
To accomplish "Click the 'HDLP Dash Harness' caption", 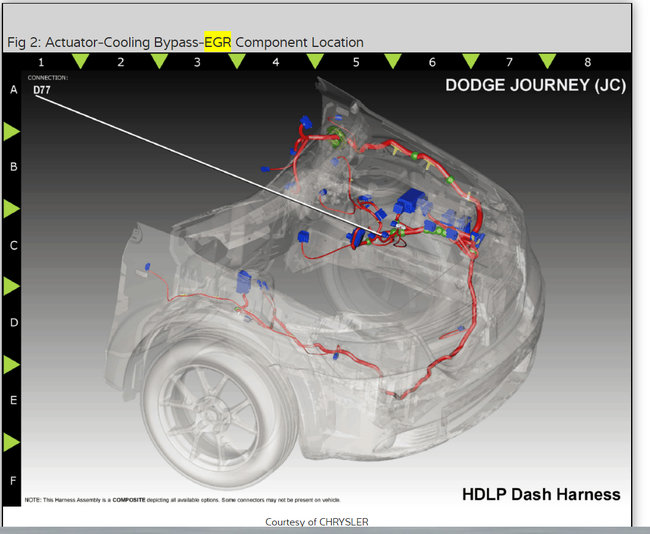I will pyautogui.click(x=541, y=494).
